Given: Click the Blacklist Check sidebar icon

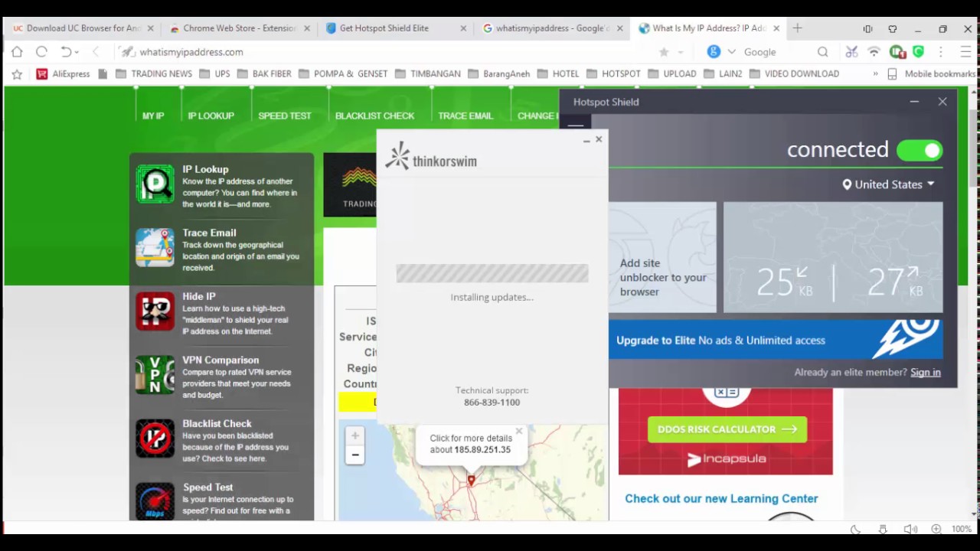Looking at the screenshot, I should (x=155, y=438).
